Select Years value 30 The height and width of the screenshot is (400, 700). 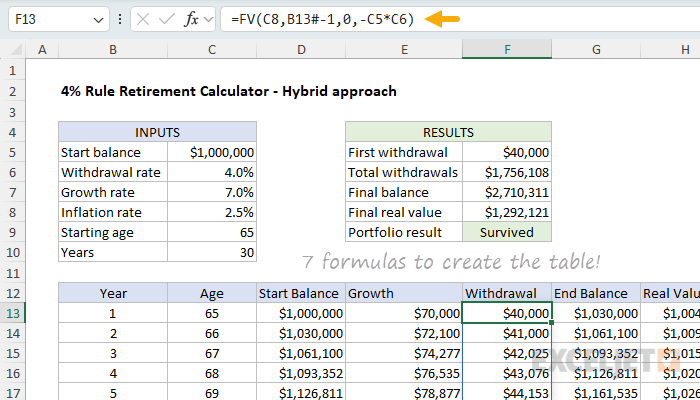point(212,253)
